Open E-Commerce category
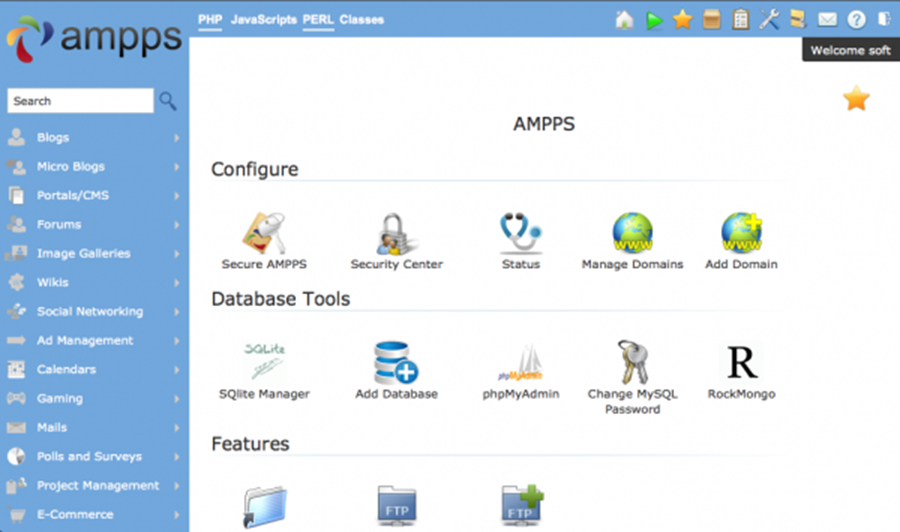Screen dimensions: 900x532 click(x=75, y=514)
